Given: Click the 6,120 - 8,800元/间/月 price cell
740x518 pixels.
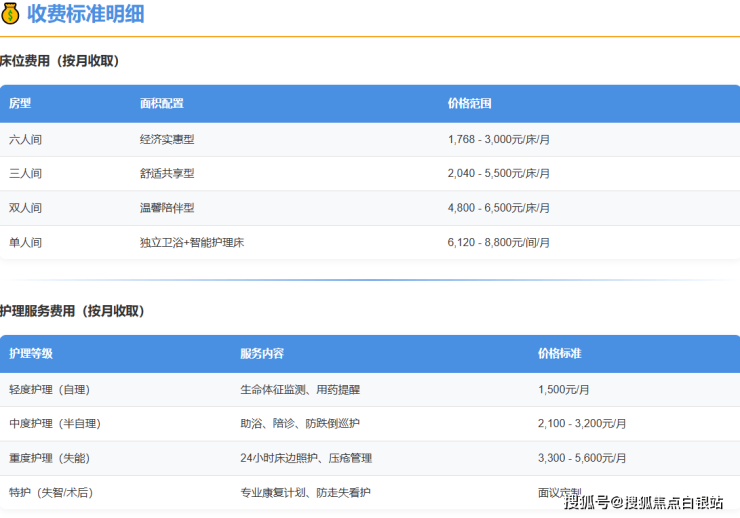Looking at the screenshot, I should click(x=498, y=243).
